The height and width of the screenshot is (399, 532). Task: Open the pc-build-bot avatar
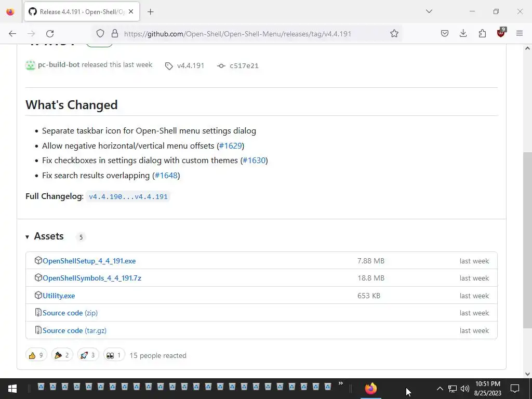(31, 65)
